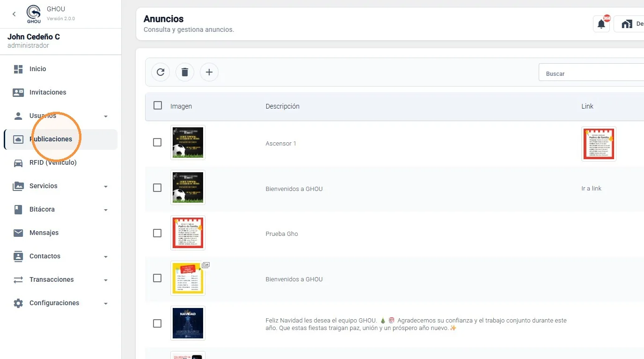644x359 pixels.
Task: Click the Invitaciones card icon
Action: [18, 92]
